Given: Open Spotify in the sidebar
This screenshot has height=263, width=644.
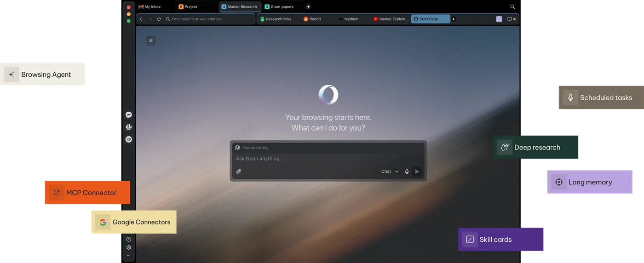Looking at the screenshot, I should (129, 139).
